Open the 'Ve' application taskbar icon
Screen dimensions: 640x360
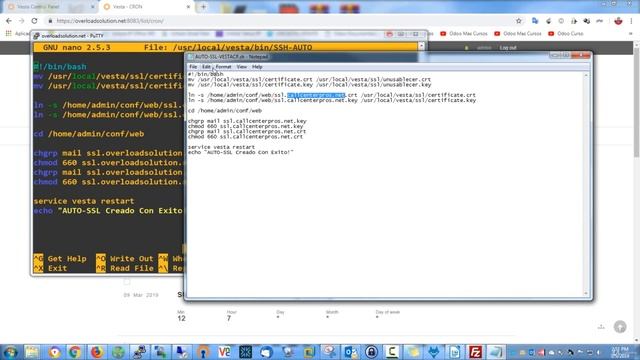pos(224,352)
